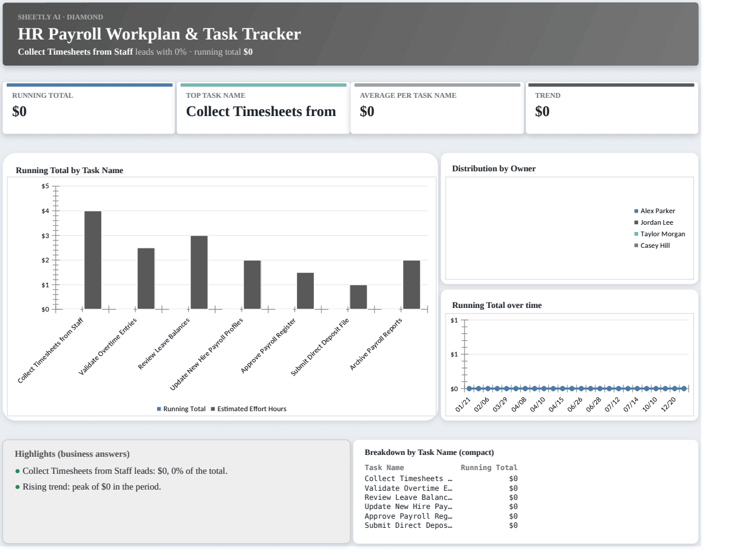
Task: Click the Running Total over time title
Action: [497, 306]
